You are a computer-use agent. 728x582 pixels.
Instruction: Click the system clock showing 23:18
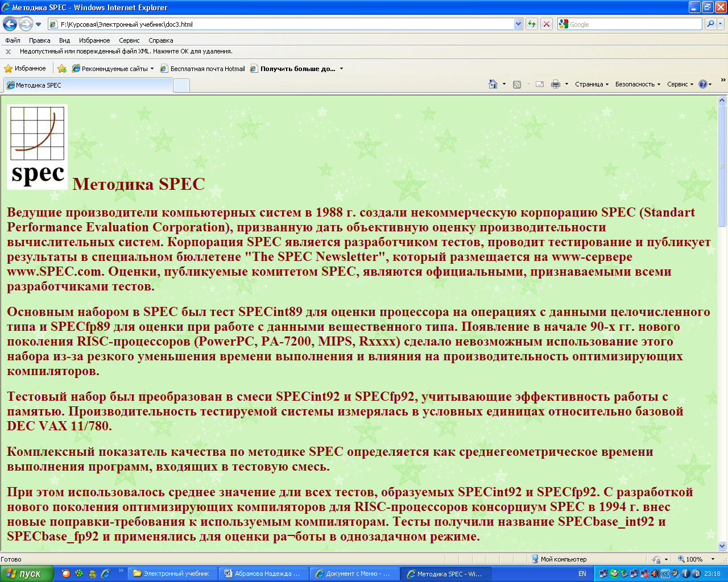pyautogui.click(x=712, y=573)
